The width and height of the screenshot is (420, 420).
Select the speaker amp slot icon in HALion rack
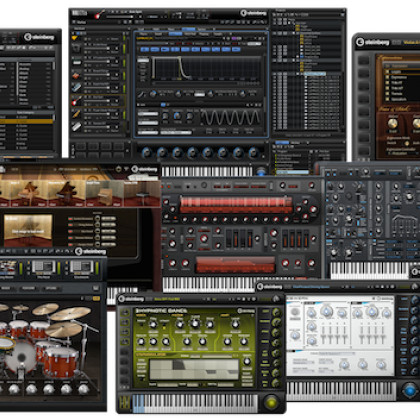[76, 49]
